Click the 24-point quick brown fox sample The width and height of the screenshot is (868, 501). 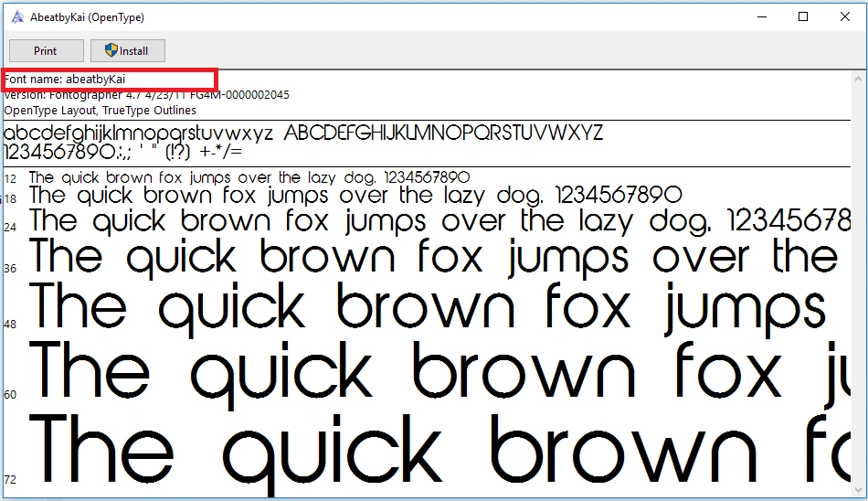[x=439, y=221]
